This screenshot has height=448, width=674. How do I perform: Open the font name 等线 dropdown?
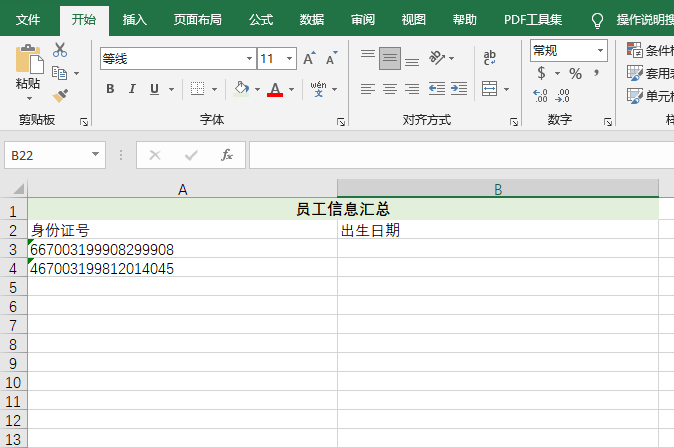[249, 58]
